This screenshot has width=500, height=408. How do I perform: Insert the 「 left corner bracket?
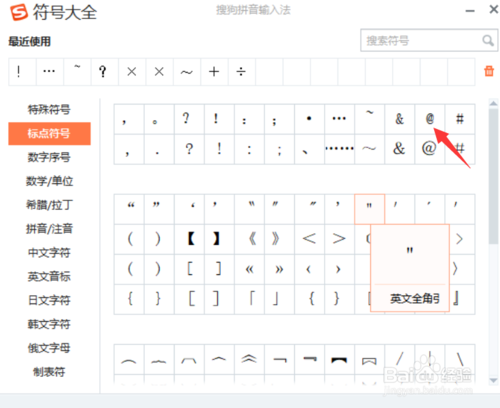coord(249,299)
